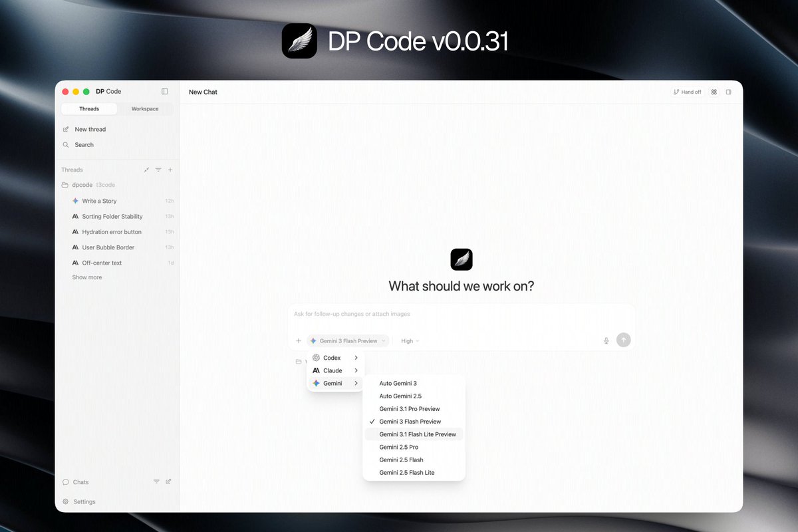Click the dpcode folder icon
Image resolution: width=798 pixels, height=532 pixels.
tap(65, 185)
